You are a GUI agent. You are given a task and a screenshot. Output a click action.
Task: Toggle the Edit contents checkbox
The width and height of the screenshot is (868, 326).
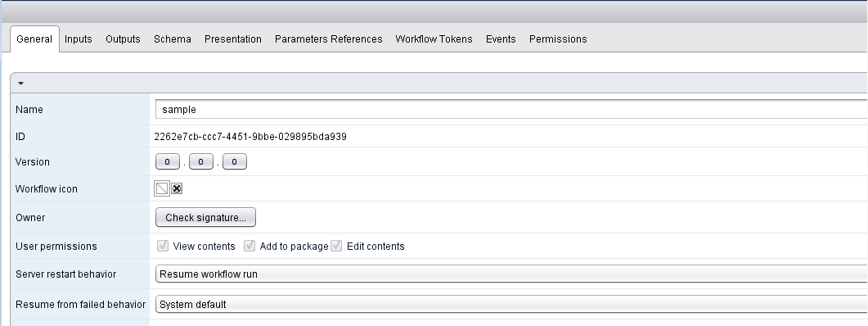(x=336, y=246)
